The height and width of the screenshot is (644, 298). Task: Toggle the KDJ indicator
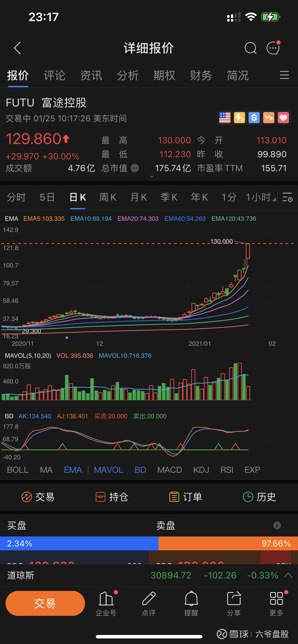[x=201, y=470]
